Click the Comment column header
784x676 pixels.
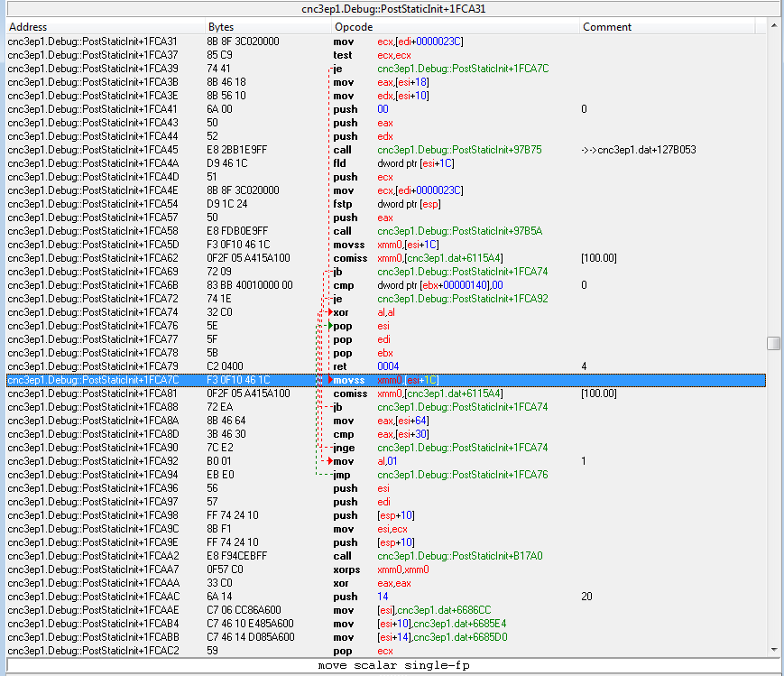606,27
